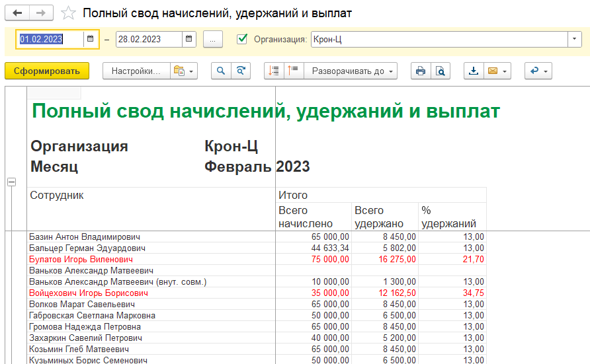Open the report variants dropdown next to Настройки

point(183,71)
